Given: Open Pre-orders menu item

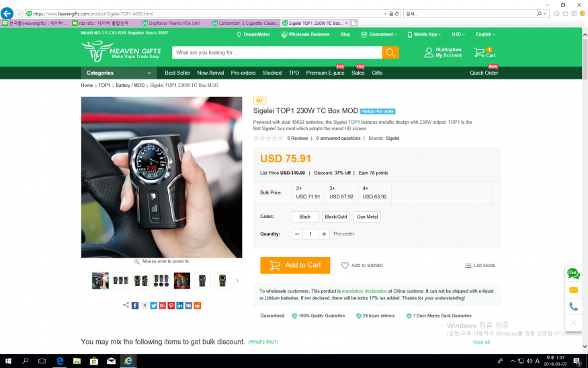Looking at the screenshot, I should click(x=243, y=73).
